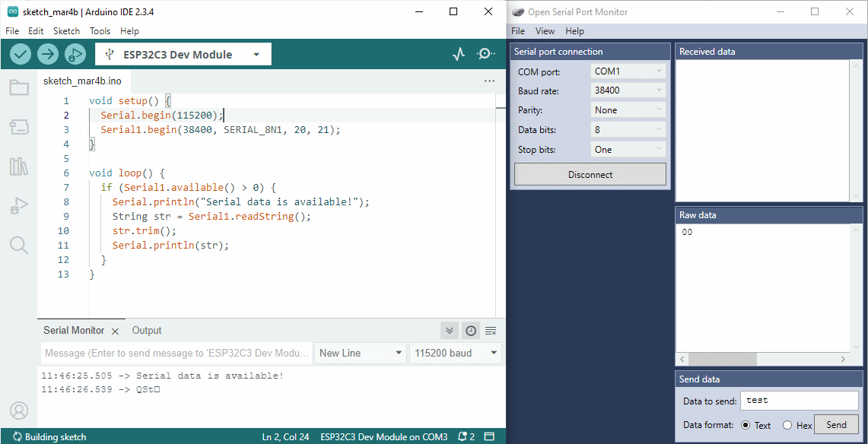Click the Upload arrow button
The height and width of the screenshot is (444, 868).
coord(48,54)
